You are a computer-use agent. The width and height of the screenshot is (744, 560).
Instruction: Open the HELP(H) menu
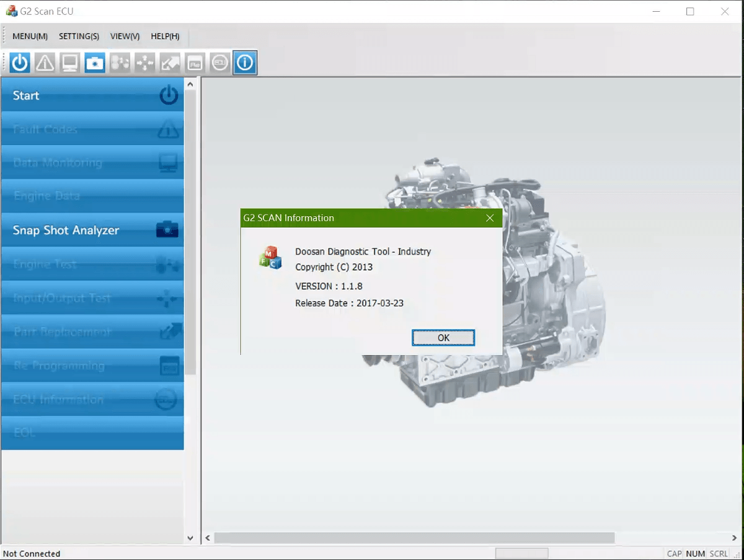click(x=165, y=37)
